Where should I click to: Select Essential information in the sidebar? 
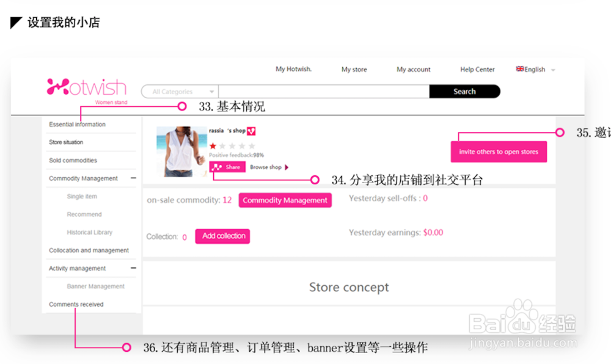(x=76, y=124)
